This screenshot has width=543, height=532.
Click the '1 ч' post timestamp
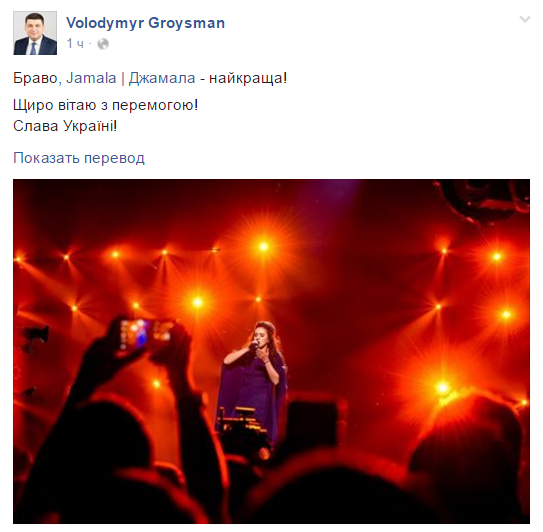tap(75, 44)
